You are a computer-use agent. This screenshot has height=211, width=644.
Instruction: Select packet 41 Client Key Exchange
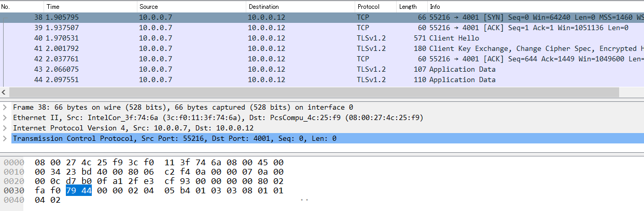click(x=322, y=48)
